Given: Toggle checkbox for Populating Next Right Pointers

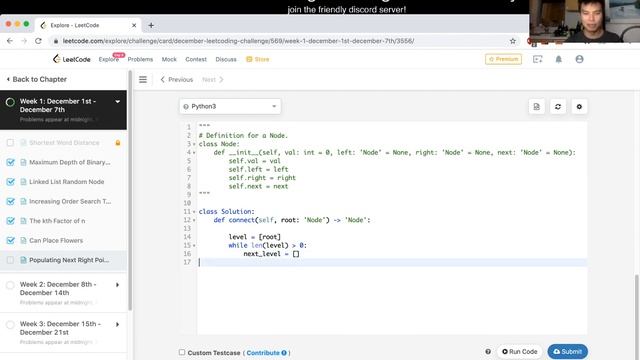Looking at the screenshot, I should 11,260.
